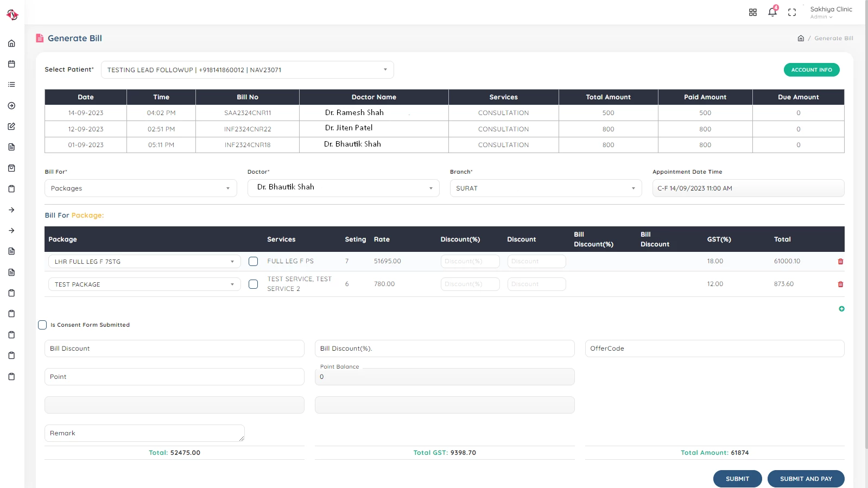Delete the TEST PACKAGE row
The image size is (868, 488).
[840, 284]
